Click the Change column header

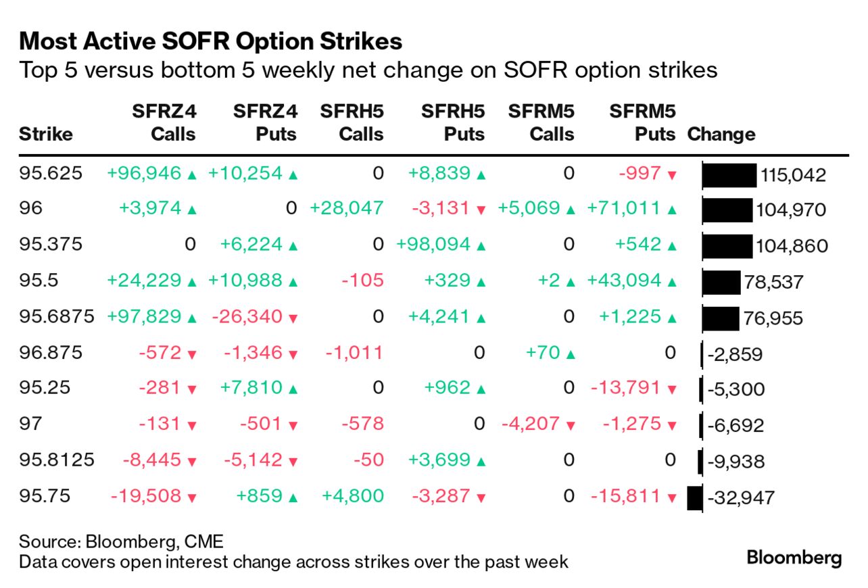pos(721,134)
